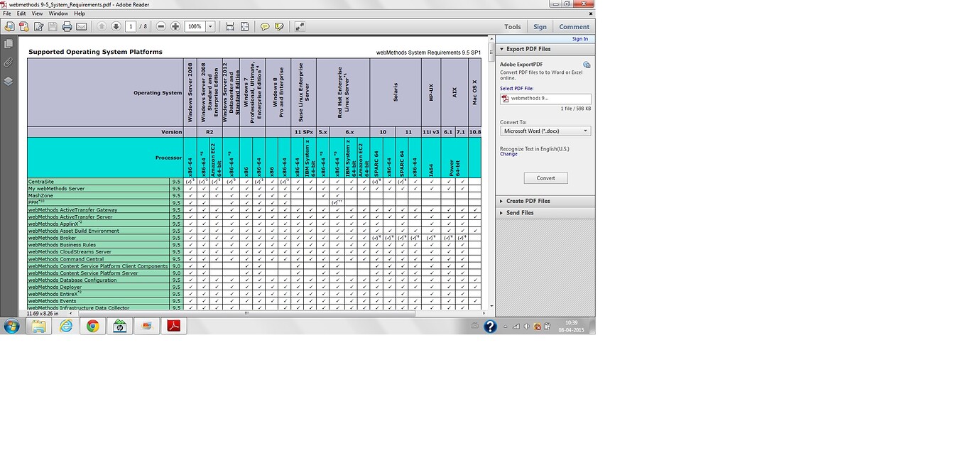Print the document using printer icon
Viewport: 980px width, 460px height.
67,26
